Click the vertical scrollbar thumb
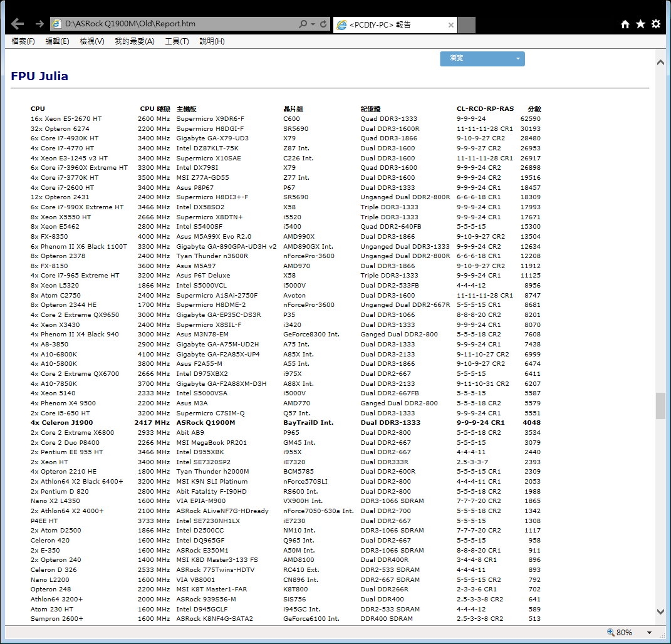671x644 pixels. point(661,406)
